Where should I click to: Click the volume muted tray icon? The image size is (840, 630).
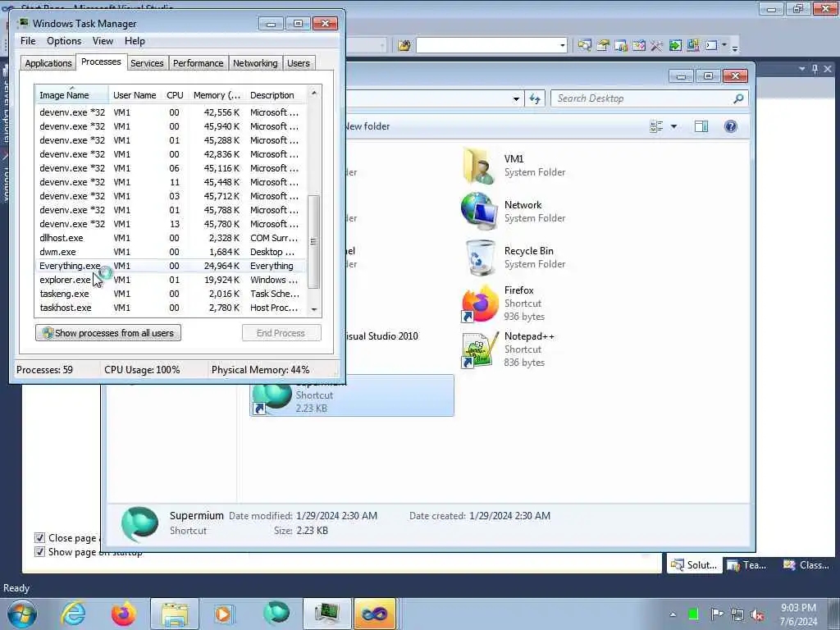pos(757,614)
